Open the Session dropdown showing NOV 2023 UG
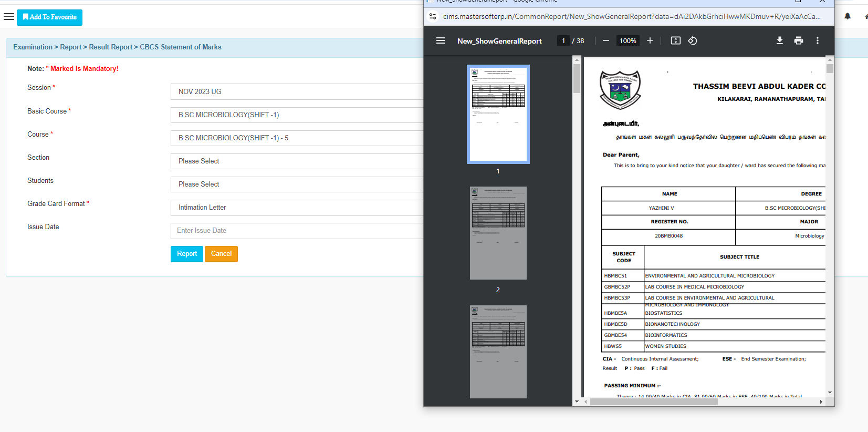The height and width of the screenshot is (432, 868). (x=297, y=91)
